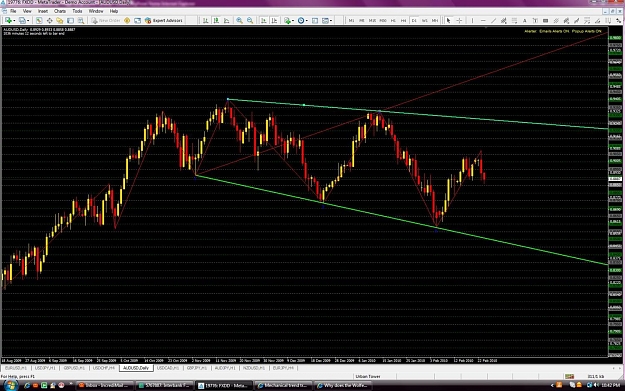Show the Terminal window icon

pos(71,20)
